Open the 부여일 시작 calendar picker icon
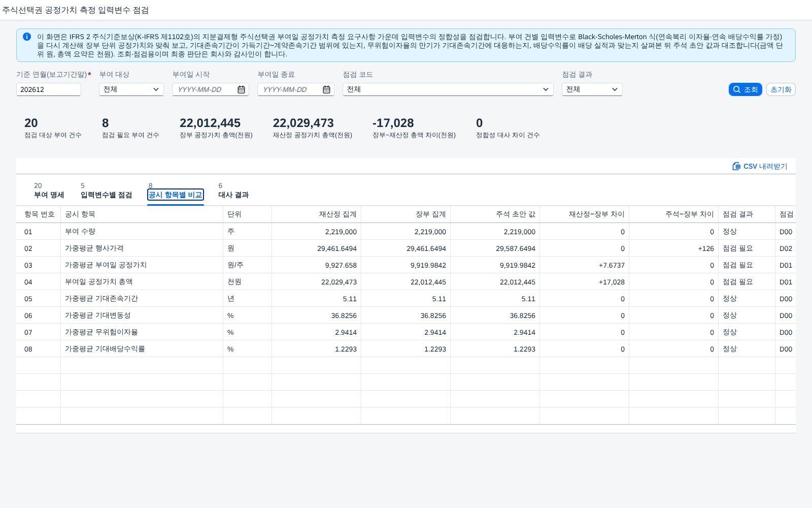 (242, 89)
